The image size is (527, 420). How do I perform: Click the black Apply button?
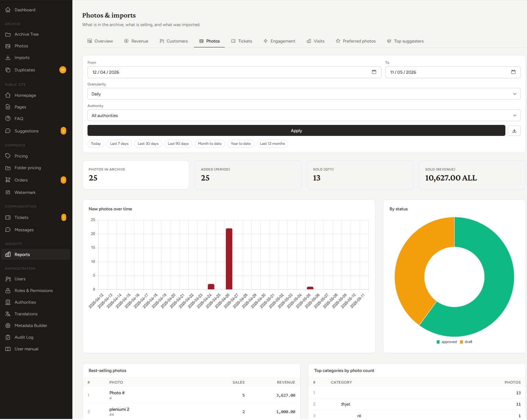click(296, 131)
